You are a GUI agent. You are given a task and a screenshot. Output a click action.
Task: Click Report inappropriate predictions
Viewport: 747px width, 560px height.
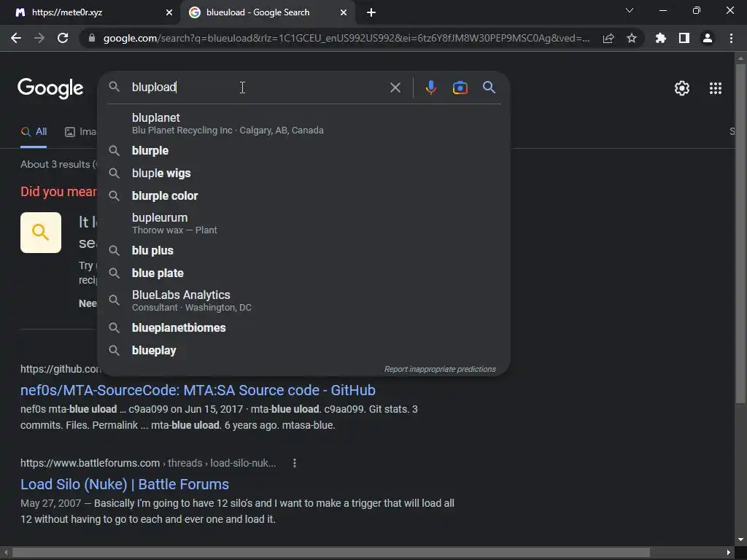point(440,369)
